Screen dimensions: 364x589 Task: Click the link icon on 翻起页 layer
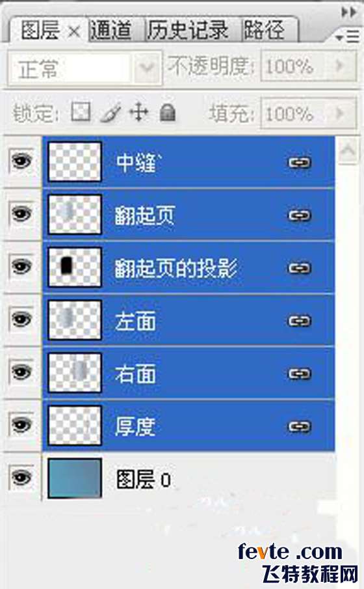[299, 215]
